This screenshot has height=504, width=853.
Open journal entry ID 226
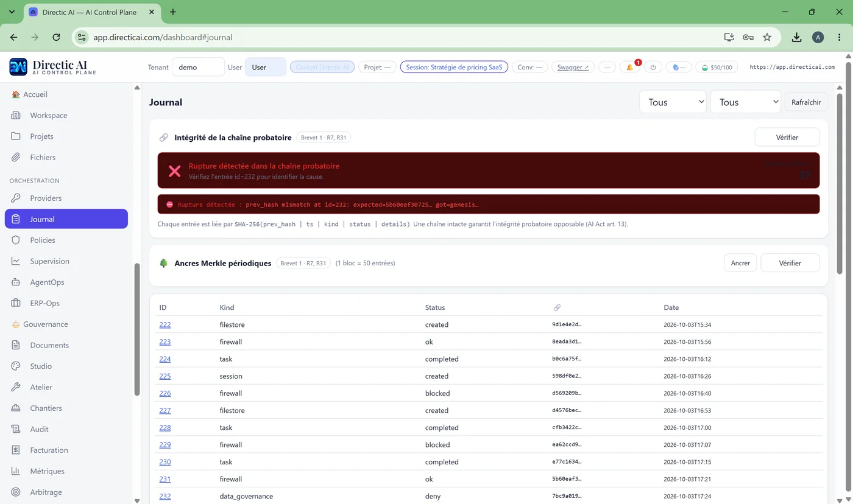click(165, 393)
